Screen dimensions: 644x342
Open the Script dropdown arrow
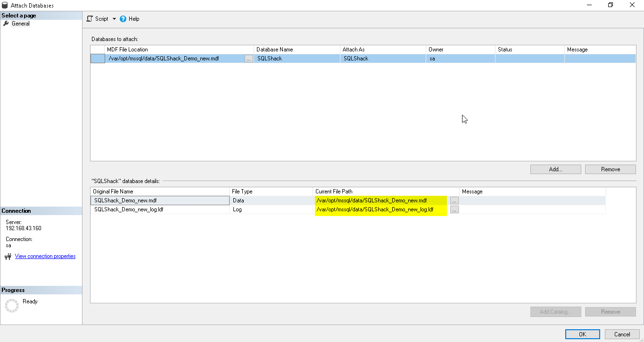114,19
